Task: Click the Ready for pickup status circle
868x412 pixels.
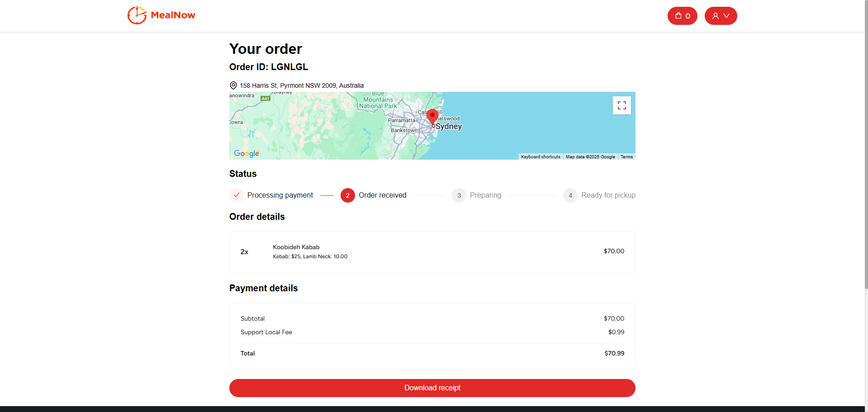Action: tap(570, 195)
